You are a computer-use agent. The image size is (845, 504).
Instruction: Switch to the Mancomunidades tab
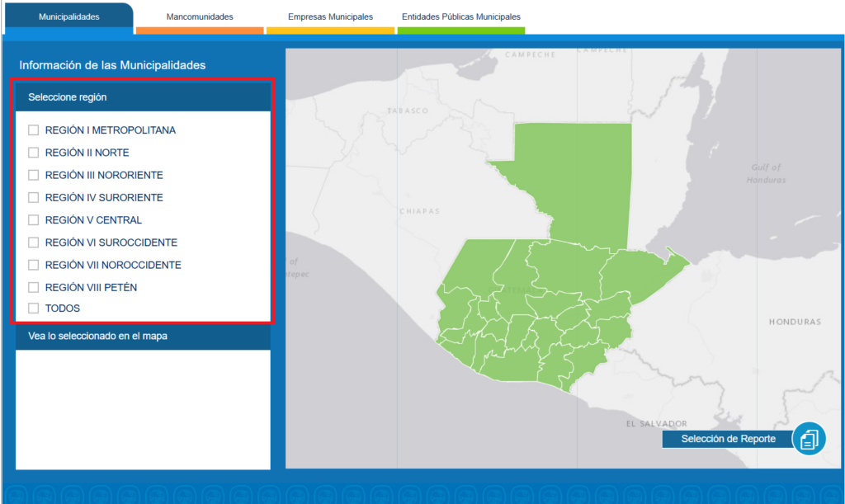point(199,16)
